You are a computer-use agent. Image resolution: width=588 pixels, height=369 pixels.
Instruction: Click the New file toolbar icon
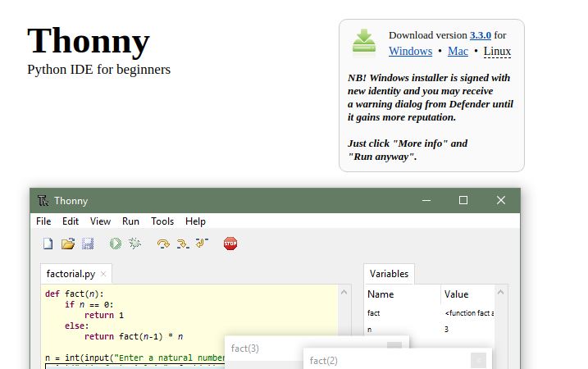(x=48, y=244)
